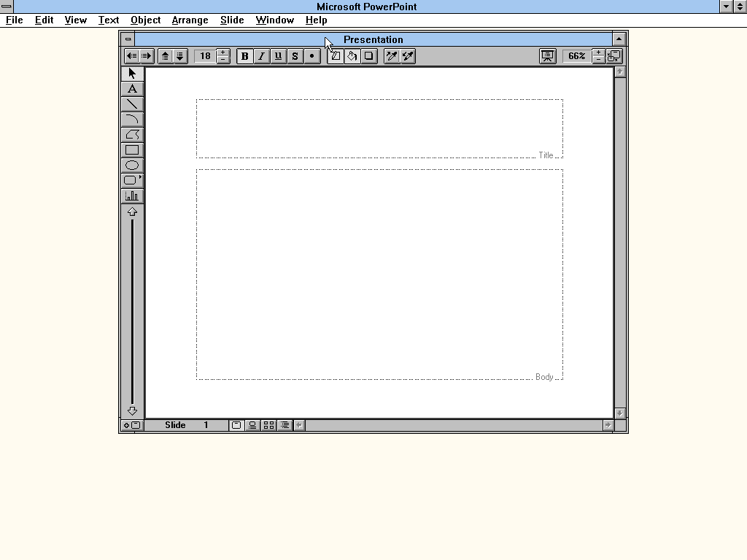Open the Presentation window control menu
747x560 pixels.
pos(128,39)
